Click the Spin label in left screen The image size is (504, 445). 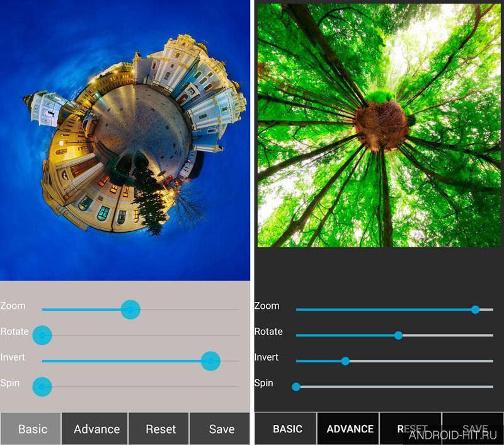pos(10,383)
